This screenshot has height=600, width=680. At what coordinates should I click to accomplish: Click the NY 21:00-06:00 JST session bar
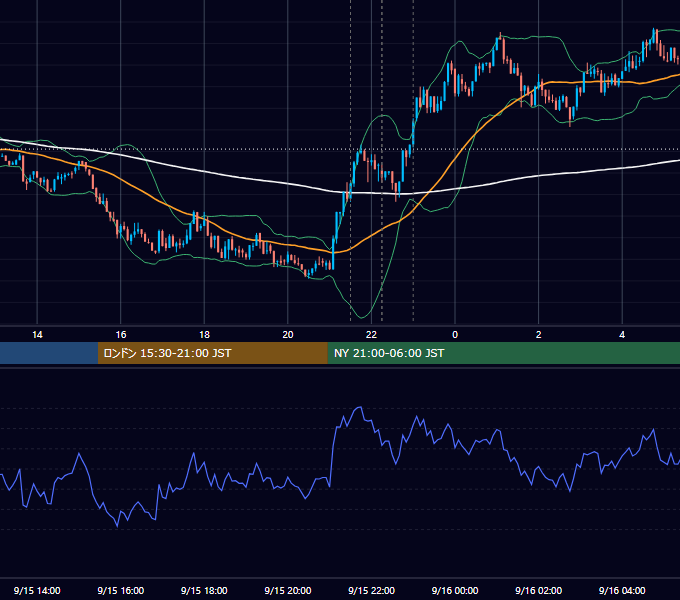pos(503,353)
